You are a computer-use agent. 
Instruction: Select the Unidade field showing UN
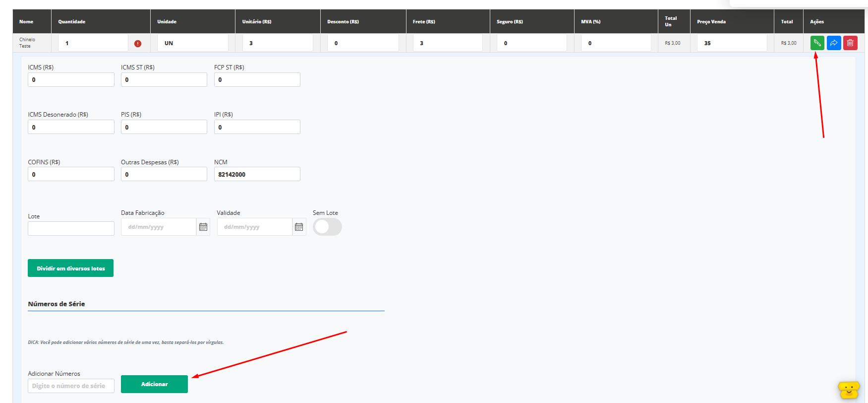coord(193,43)
